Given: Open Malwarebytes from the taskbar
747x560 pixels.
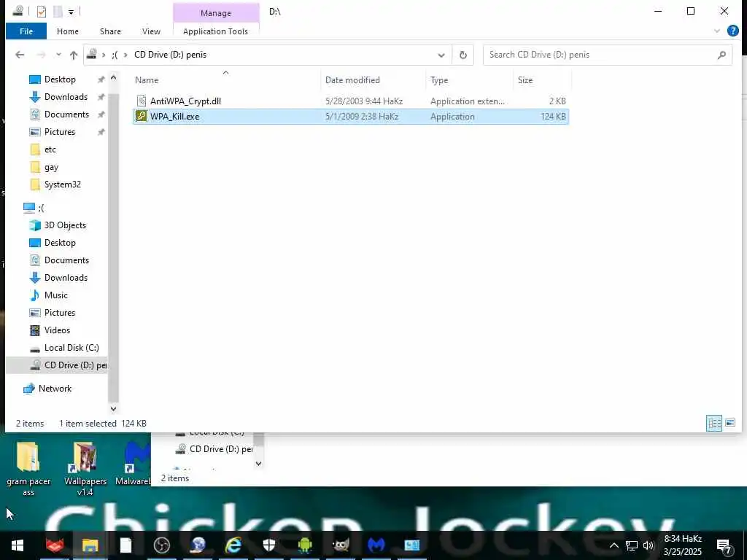Looking at the screenshot, I should click(376, 545).
